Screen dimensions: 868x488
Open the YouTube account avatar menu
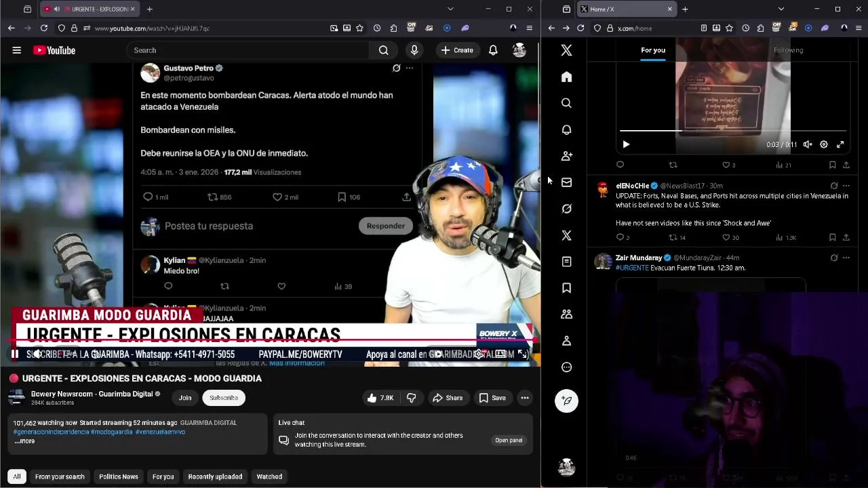(x=519, y=50)
